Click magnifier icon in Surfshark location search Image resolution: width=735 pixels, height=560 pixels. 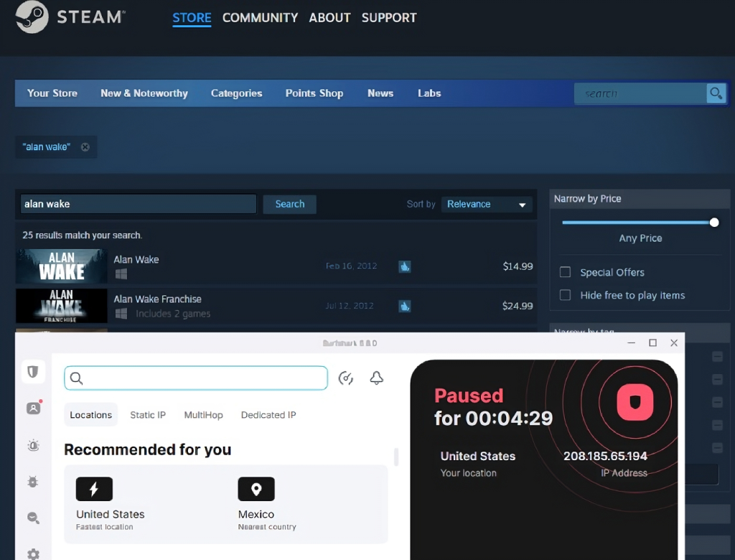pyautogui.click(x=76, y=378)
